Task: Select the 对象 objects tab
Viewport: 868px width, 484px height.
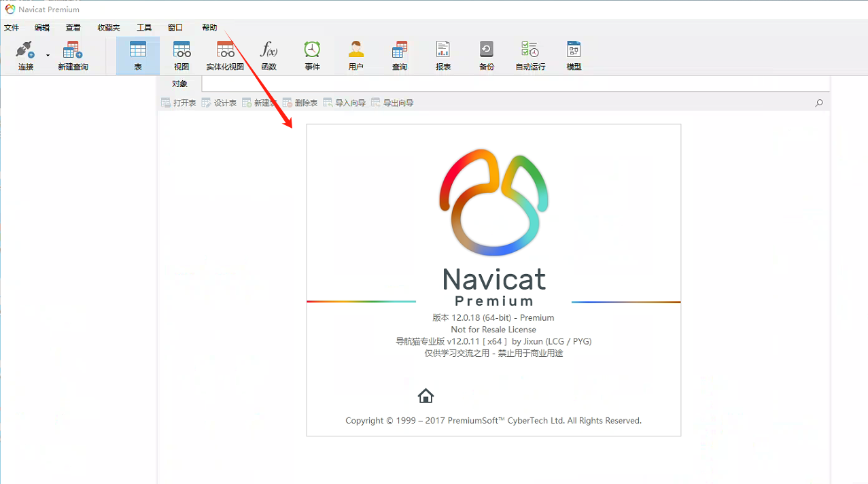Action: pyautogui.click(x=179, y=84)
